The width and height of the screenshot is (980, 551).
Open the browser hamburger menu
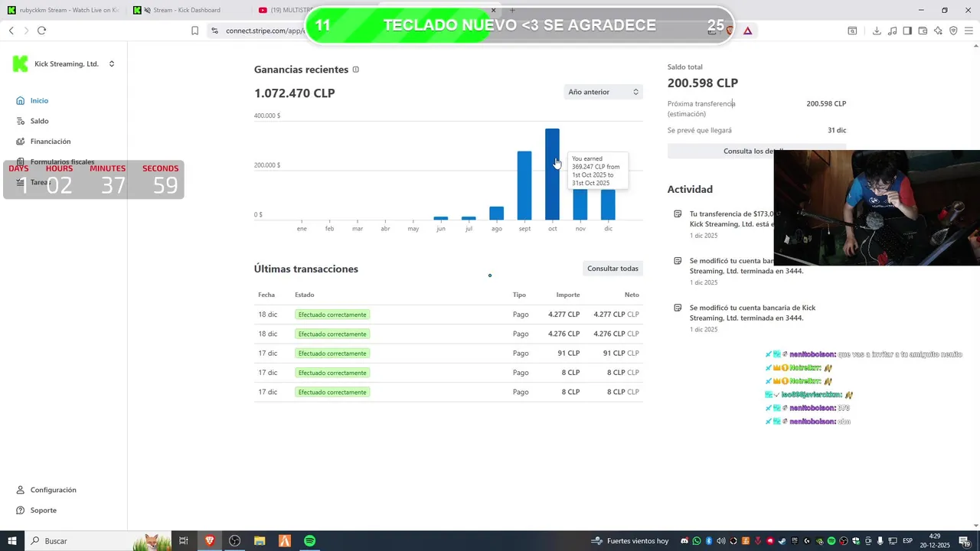coord(969,31)
